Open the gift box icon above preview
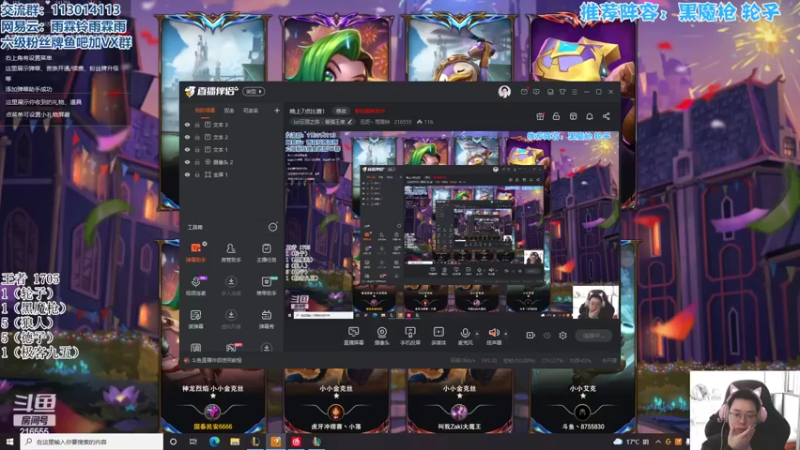This screenshot has width=800, height=450. [x=540, y=116]
